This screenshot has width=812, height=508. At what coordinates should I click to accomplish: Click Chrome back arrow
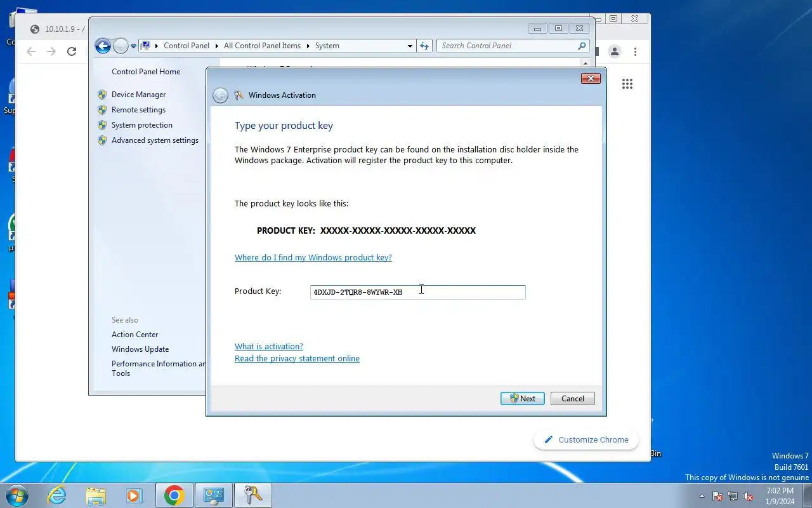pyautogui.click(x=31, y=51)
